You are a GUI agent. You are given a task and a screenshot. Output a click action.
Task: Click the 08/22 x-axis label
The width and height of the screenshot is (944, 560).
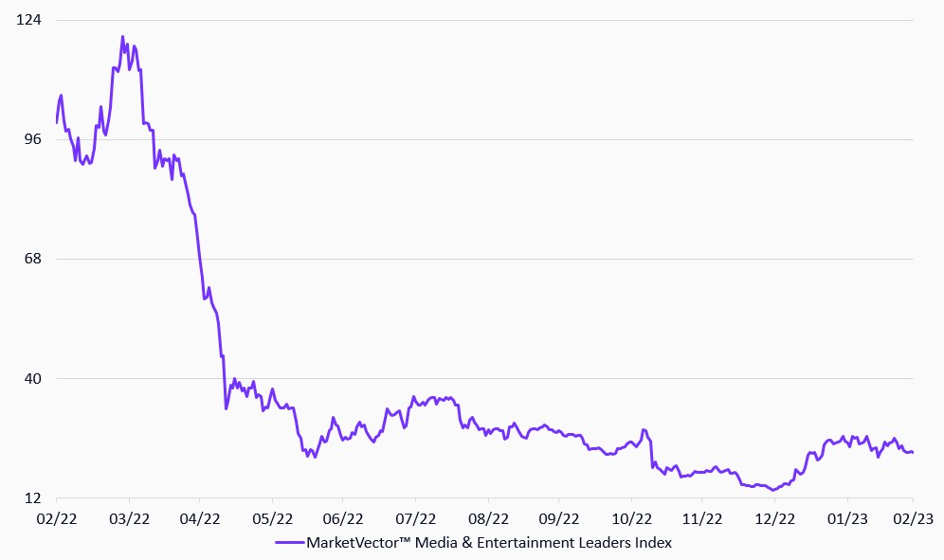[x=487, y=518]
